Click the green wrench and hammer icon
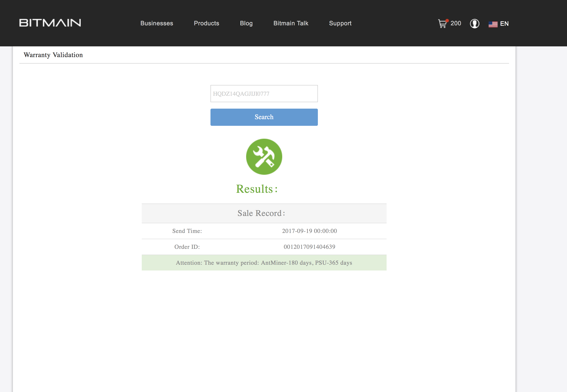The height and width of the screenshot is (392, 567). tap(264, 157)
